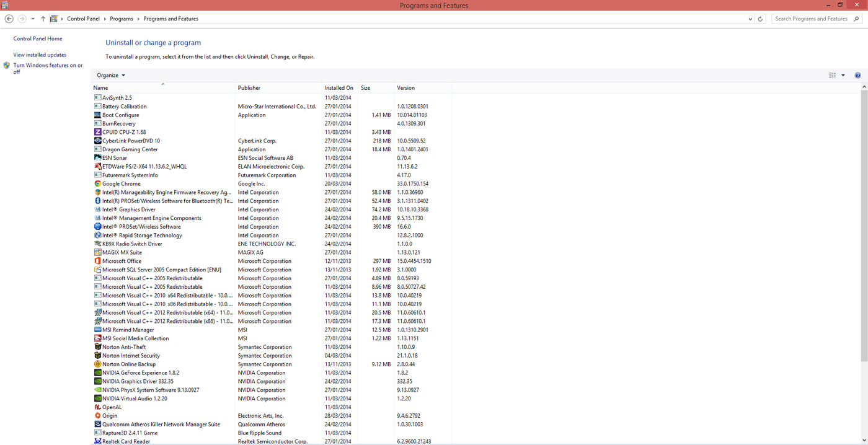Open View installed updates link

[x=40, y=55]
